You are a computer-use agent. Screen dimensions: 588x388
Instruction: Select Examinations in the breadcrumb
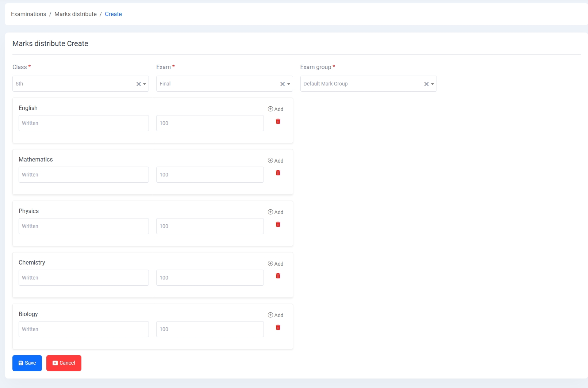[28, 14]
